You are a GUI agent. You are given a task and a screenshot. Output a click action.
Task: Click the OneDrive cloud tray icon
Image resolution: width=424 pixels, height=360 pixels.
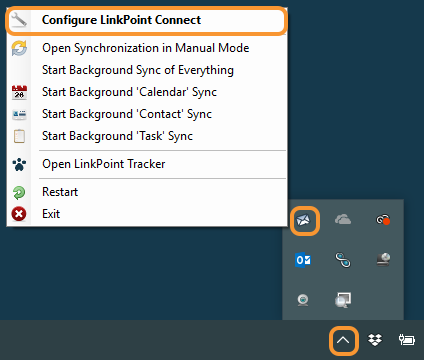pyautogui.click(x=343, y=220)
